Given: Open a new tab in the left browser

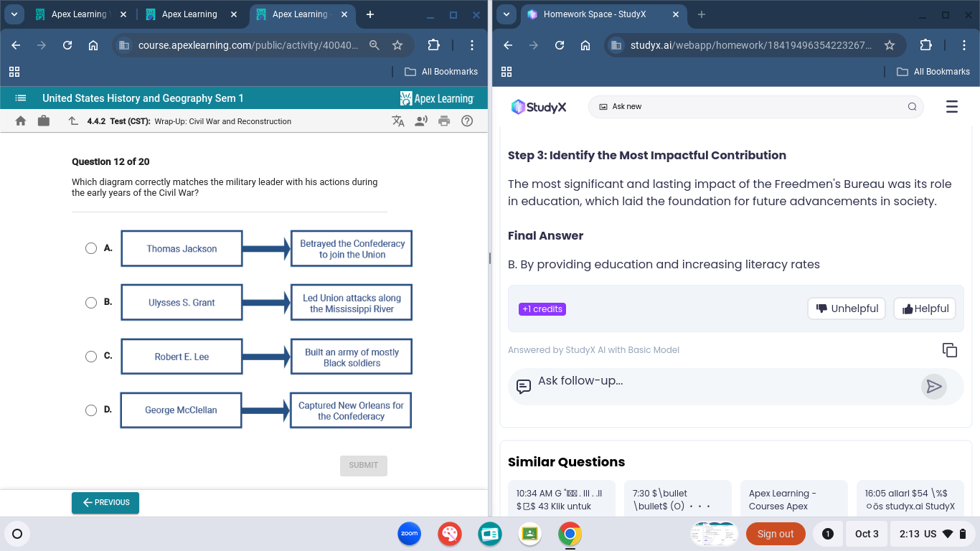Looking at the screenshot, I should [x=369, y=14].
